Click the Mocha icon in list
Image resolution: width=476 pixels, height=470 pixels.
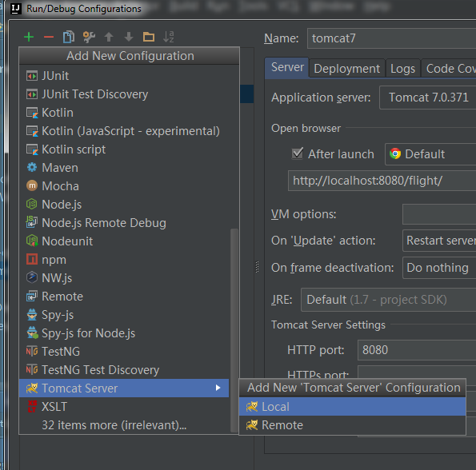(x=32, y=186)
